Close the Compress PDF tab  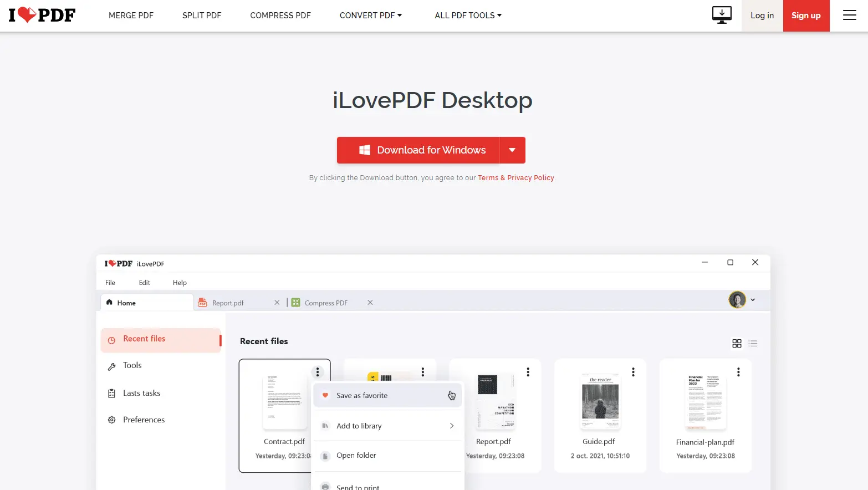click(x=370, y=303)
